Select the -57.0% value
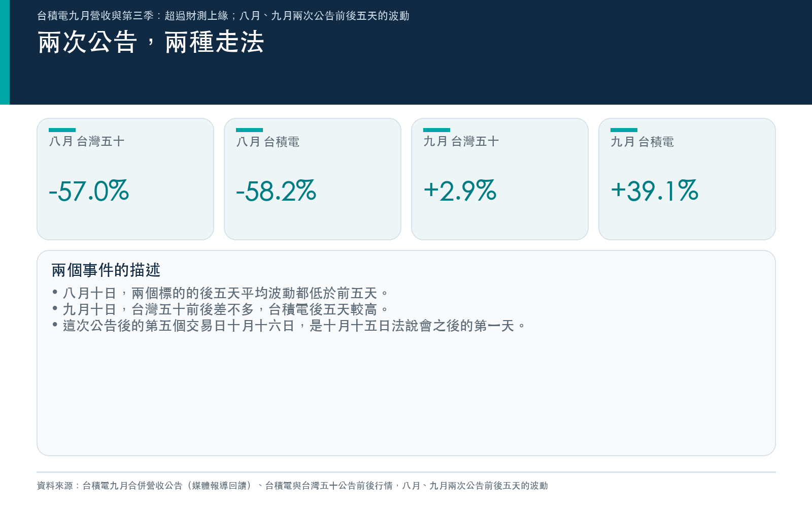This screenshot has height=508, width=812. pos(89,191)
